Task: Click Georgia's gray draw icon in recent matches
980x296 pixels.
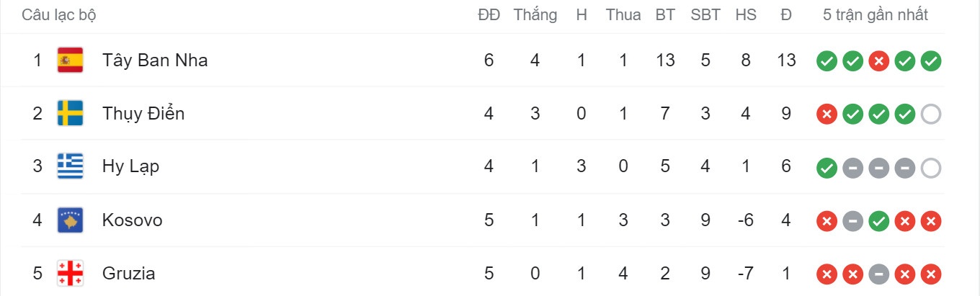Action: (878, 274)
